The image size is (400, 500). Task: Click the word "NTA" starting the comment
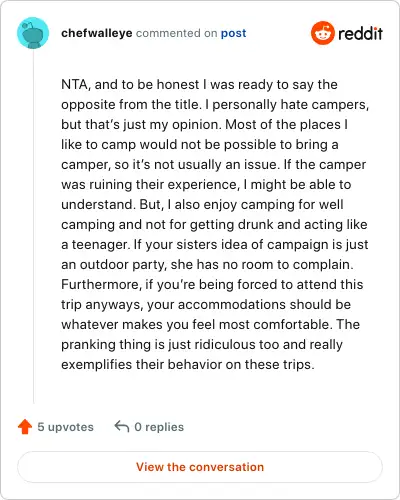[74, 84]
